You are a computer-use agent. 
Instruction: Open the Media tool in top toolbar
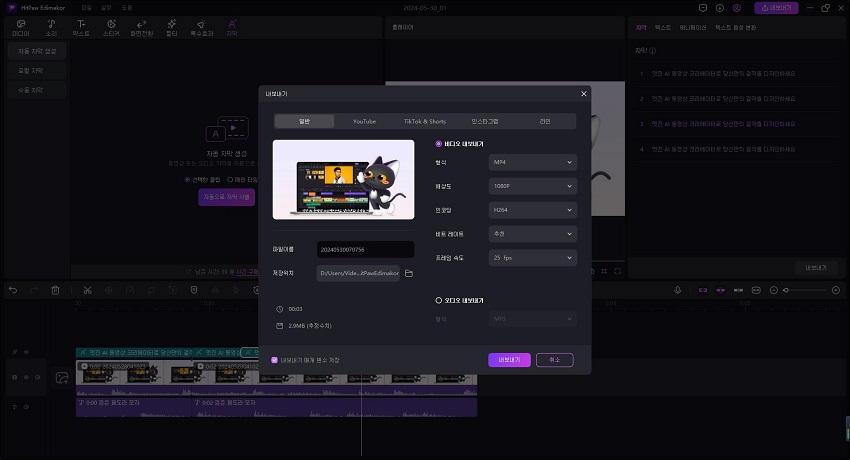[x=21, y=27]
